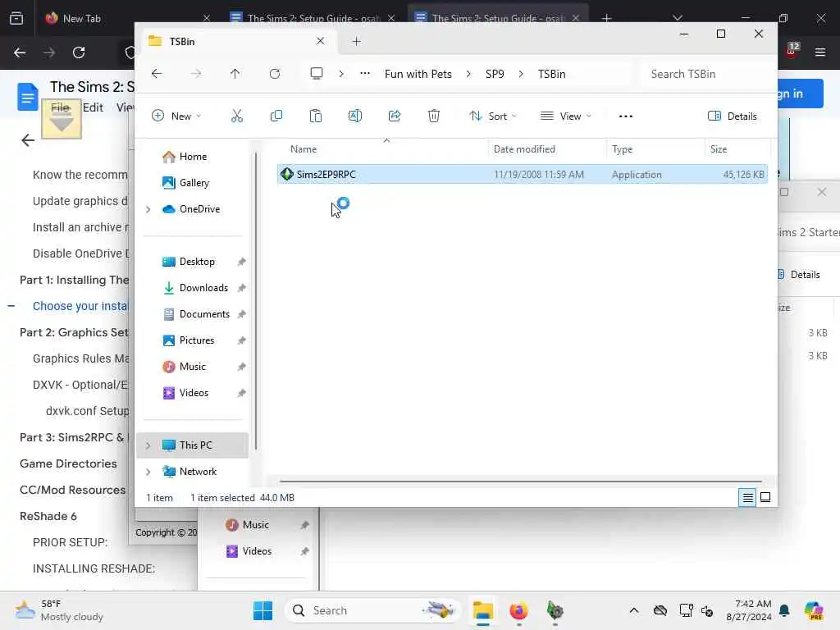
Task: Open File Explorer from taskbar
Action: 482,610
